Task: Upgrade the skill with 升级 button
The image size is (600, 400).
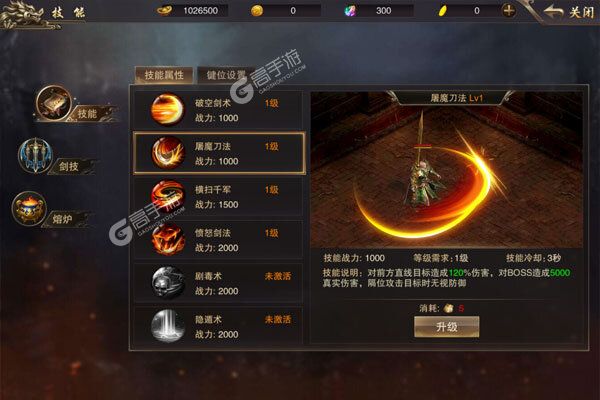Action: [x=447, y=327]
